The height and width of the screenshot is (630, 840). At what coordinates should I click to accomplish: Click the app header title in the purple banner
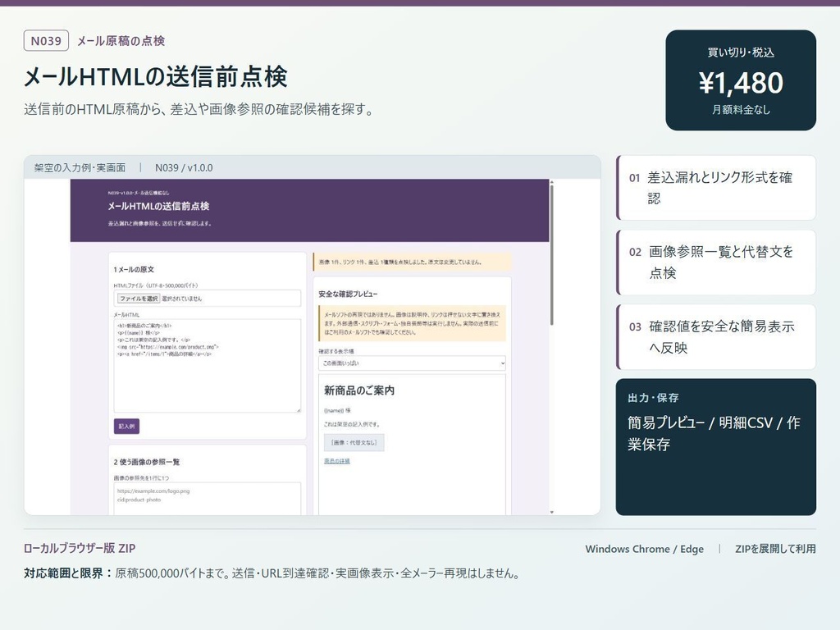[158, 206]
